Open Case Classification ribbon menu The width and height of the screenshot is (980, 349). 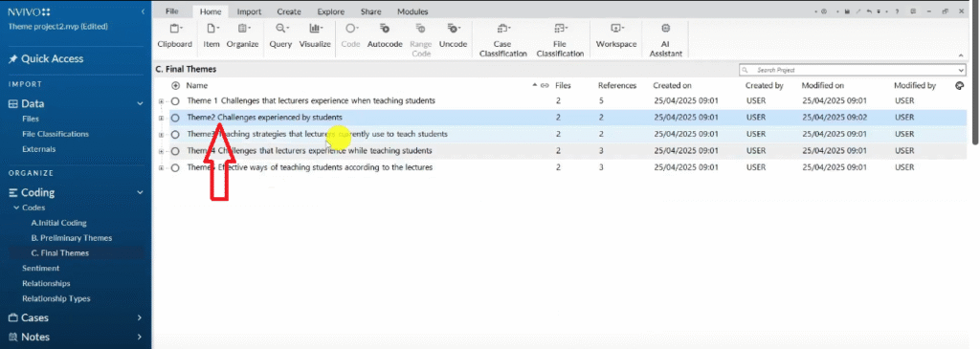coord(502,40)
